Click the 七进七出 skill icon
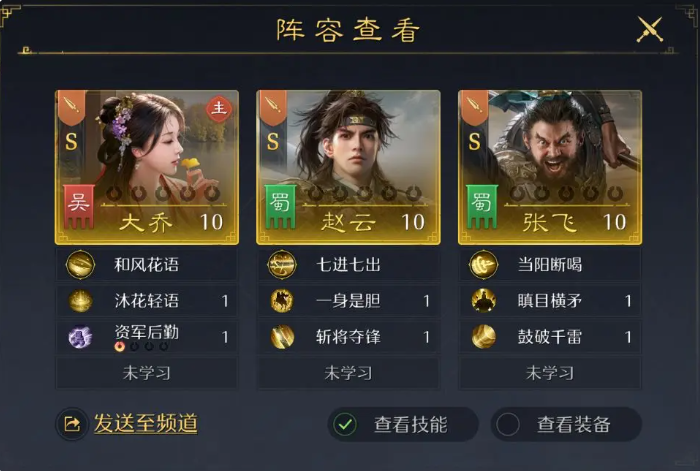This screenshot has width=700, height=471. point(282,265)
